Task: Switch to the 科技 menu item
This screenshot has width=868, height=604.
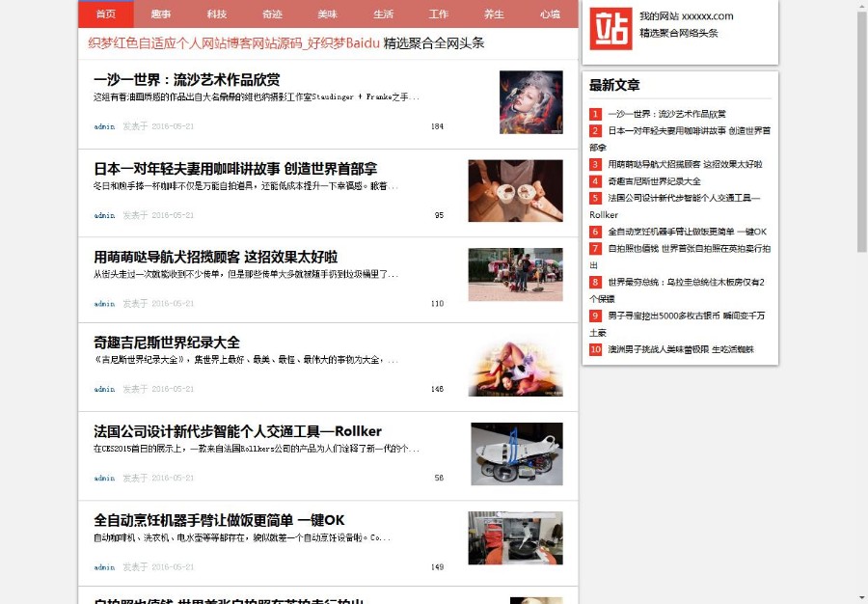Action: click(x=217, y=14)
